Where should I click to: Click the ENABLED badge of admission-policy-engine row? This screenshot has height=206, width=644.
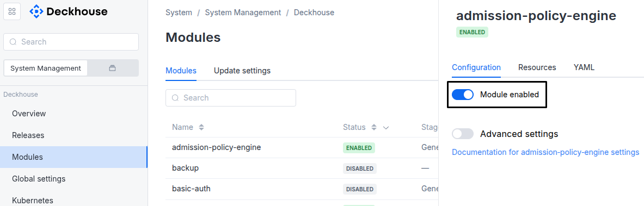click(359, 148)
